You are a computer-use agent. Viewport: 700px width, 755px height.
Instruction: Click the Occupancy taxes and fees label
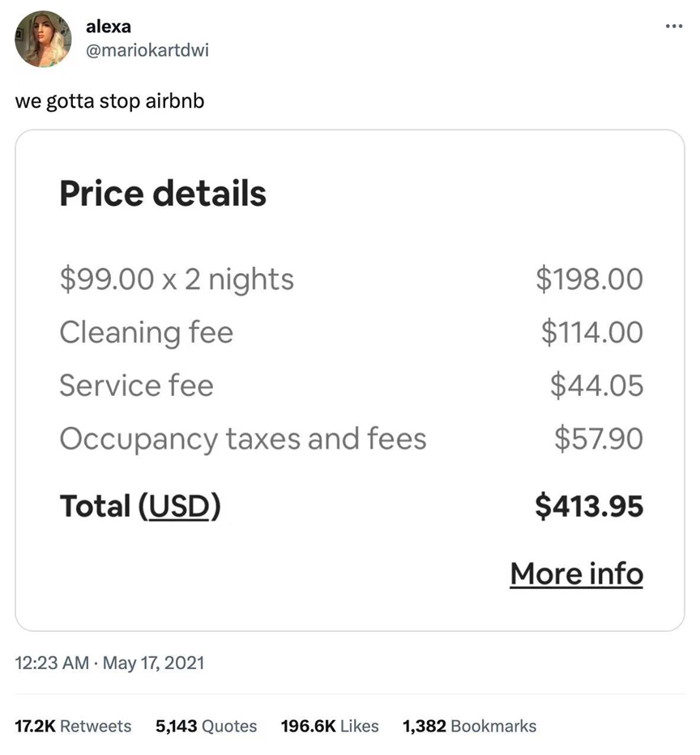click(242, 438)
